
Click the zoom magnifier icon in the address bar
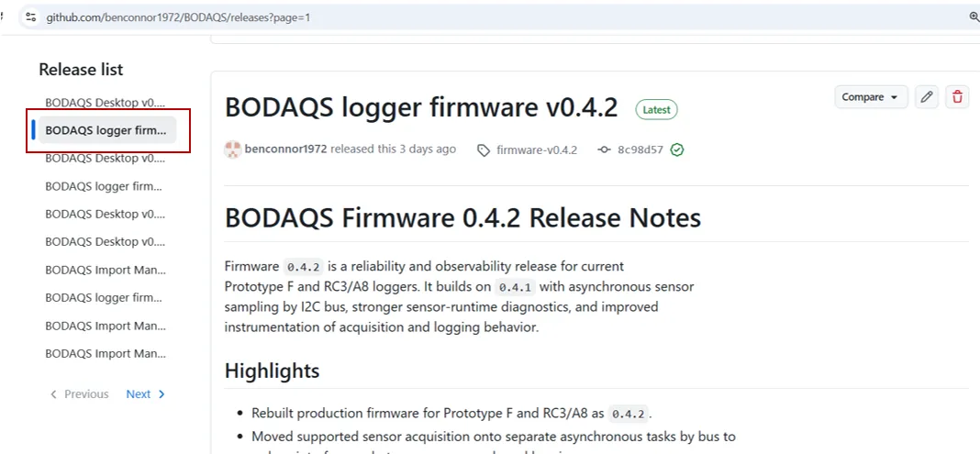974,17
